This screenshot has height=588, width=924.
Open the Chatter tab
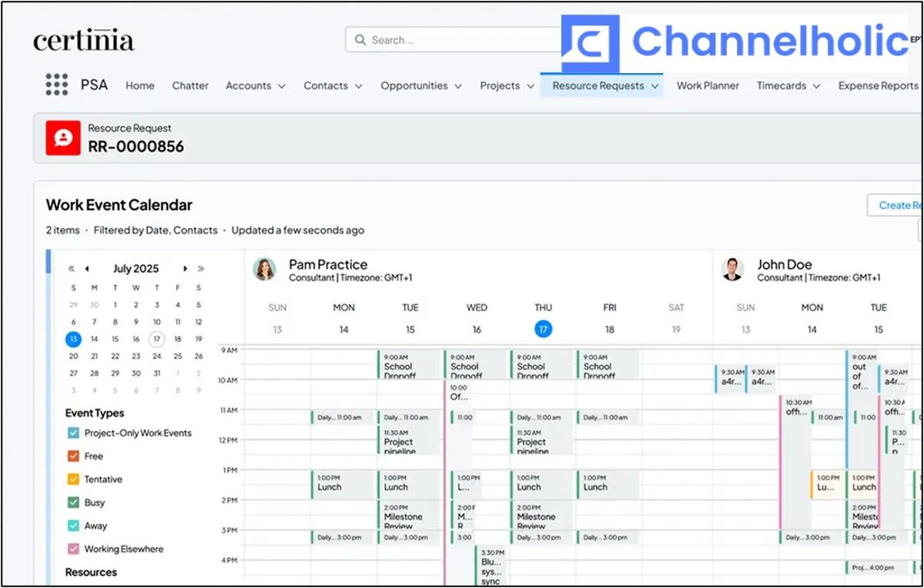pos(190,85)
